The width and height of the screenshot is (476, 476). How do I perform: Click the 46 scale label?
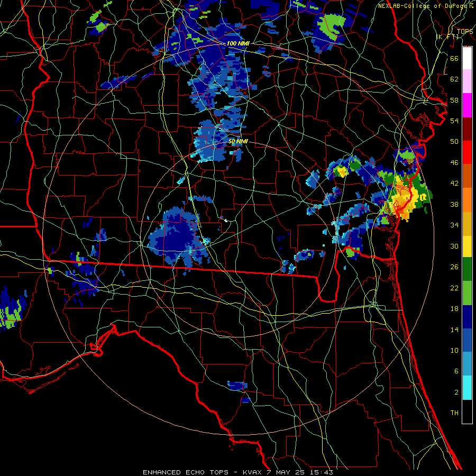(454, 163)
